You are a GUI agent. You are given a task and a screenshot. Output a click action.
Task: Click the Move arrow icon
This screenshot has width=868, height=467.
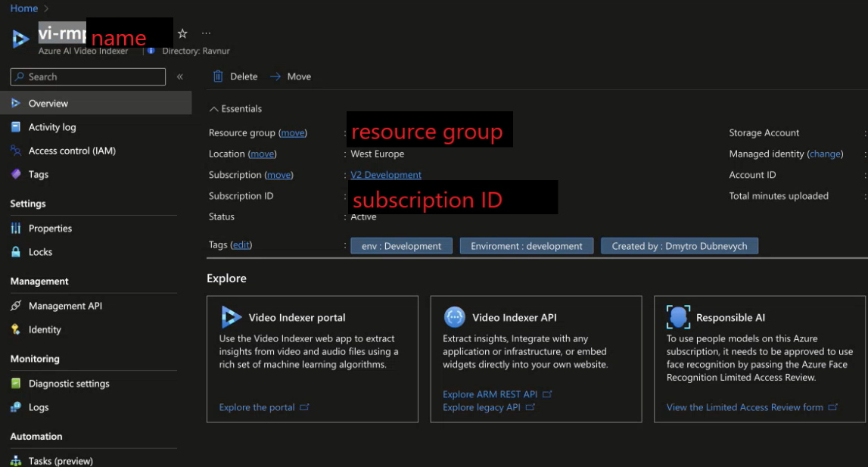pyautogui.click(x=275, y=76)
